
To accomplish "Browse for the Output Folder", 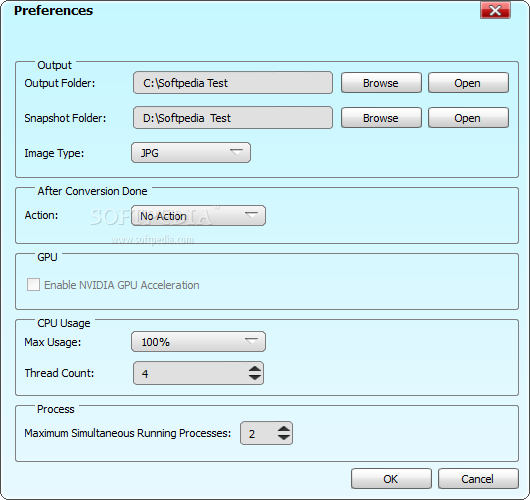I will 381,82.
